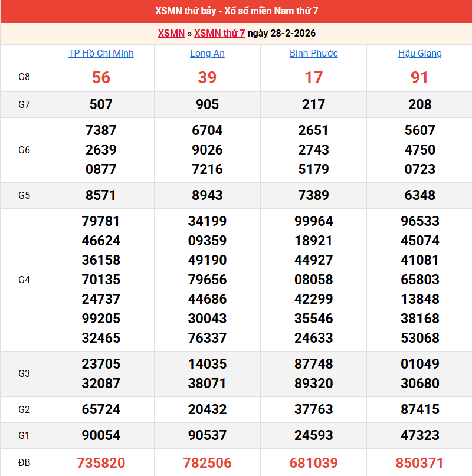Select Hậu Giang special prize 850371
The image size is (472, 476).
point(419,463)
